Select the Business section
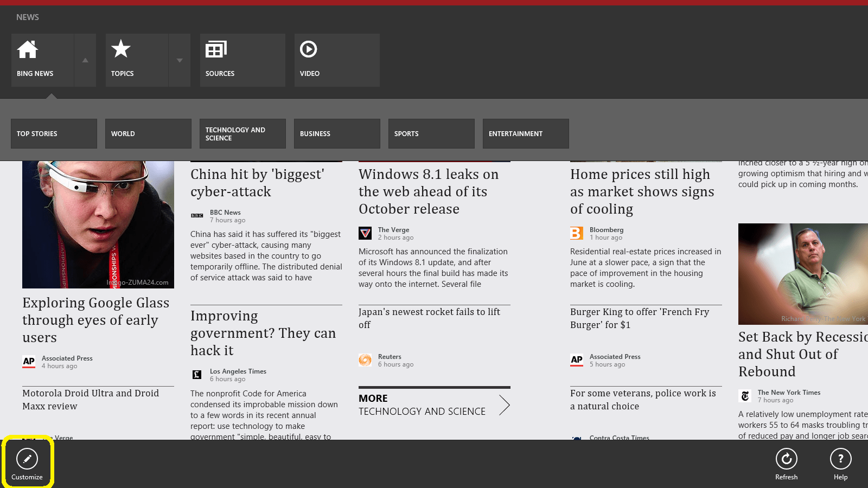Image resolution: width=868 pixels, height=488 pixels. (x=337, y=133)
